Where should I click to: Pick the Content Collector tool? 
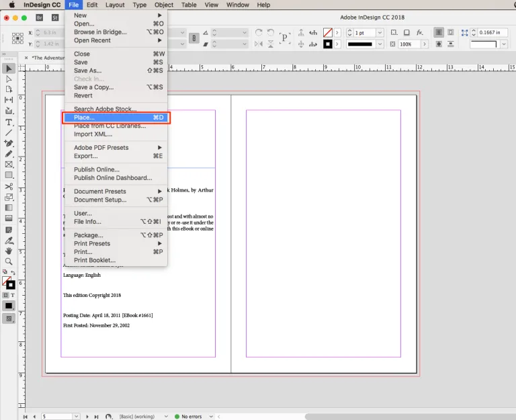9,111
